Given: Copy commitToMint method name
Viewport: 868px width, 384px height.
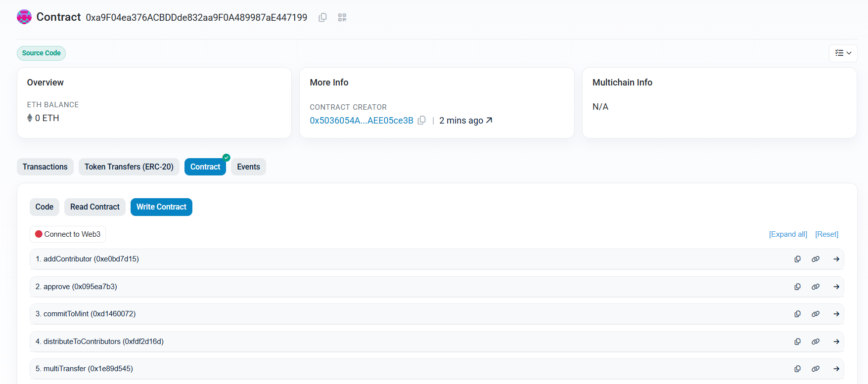Looking at the screenshot, I should pyautogui.click(x=797, y=314).
